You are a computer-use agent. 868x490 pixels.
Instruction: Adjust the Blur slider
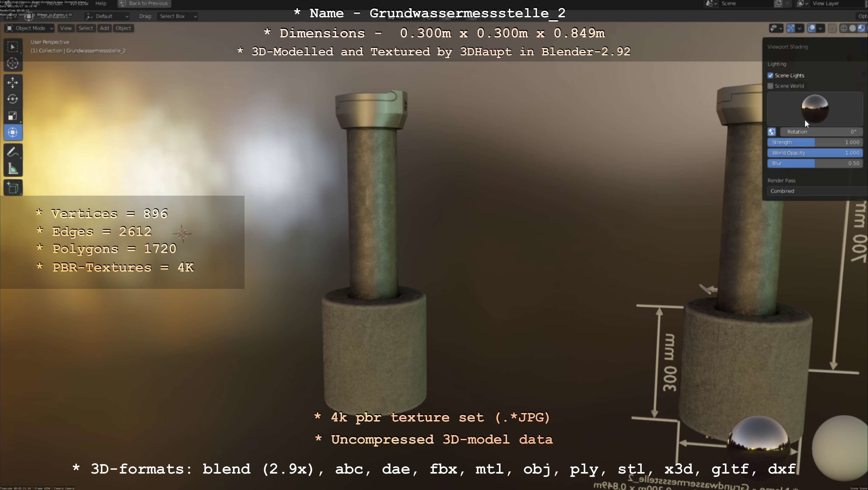pyautogui.click(x=815, y=163)
